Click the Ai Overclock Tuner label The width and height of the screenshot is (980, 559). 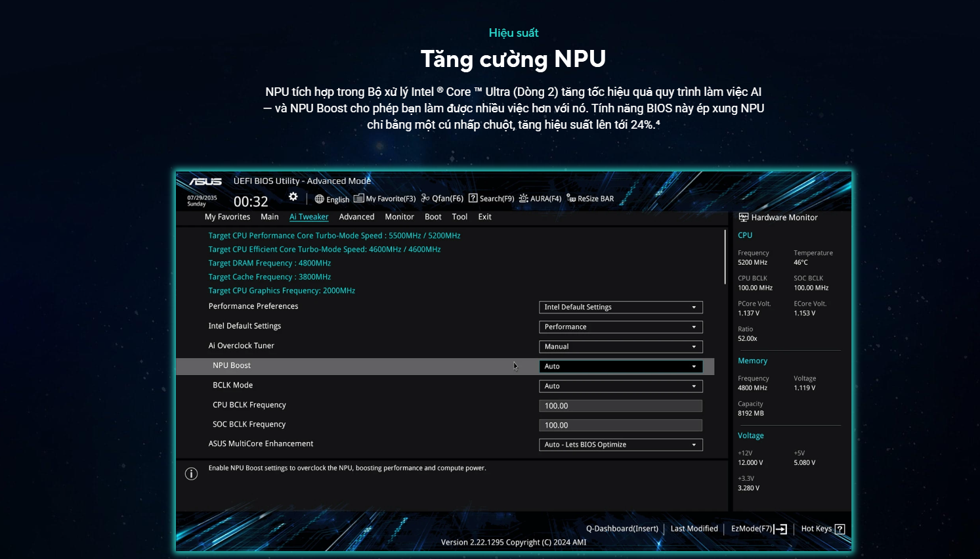[242, 346]
